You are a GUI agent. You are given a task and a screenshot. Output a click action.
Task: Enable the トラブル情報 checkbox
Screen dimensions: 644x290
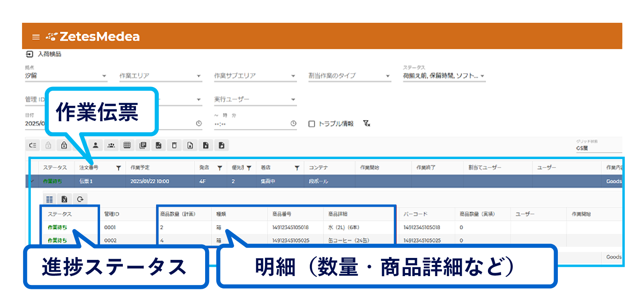(311, 124)
